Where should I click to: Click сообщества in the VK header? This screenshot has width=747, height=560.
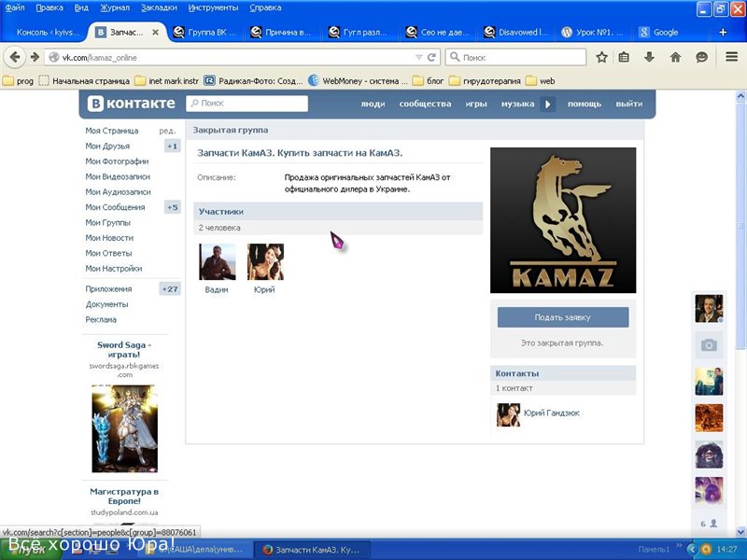425,104
